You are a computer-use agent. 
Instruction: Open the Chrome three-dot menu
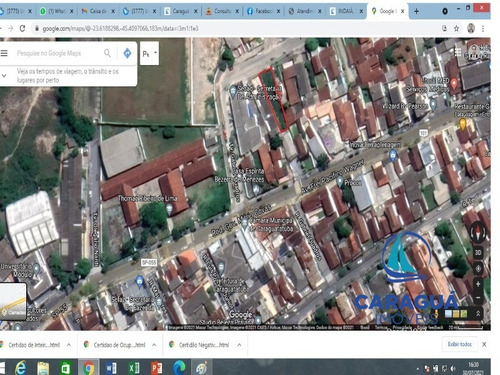(x=483, y=29)
